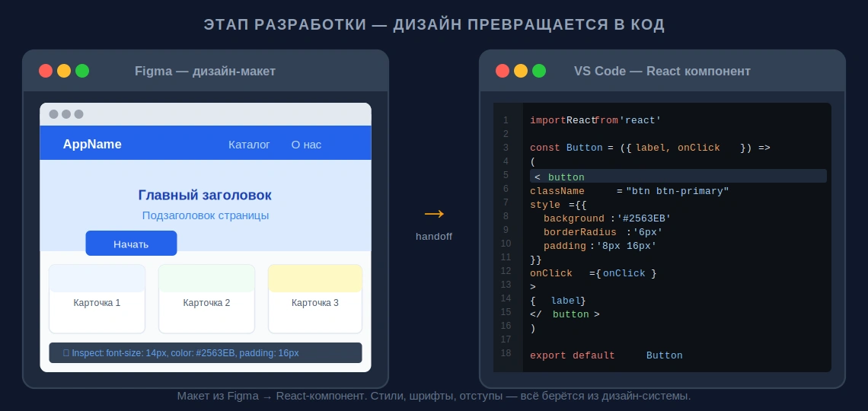Close the Figma window with red dot

46,71
